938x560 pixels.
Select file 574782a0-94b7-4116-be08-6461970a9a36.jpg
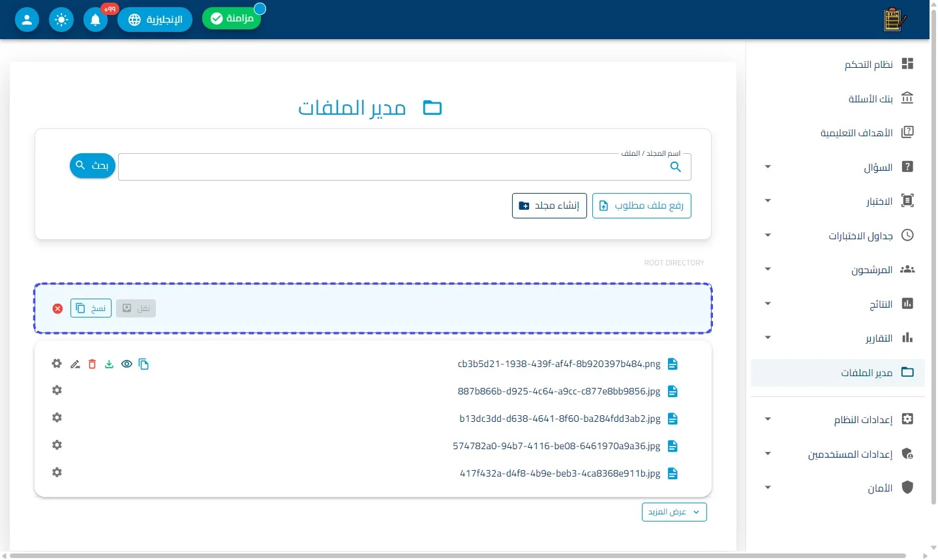[556, 446]
